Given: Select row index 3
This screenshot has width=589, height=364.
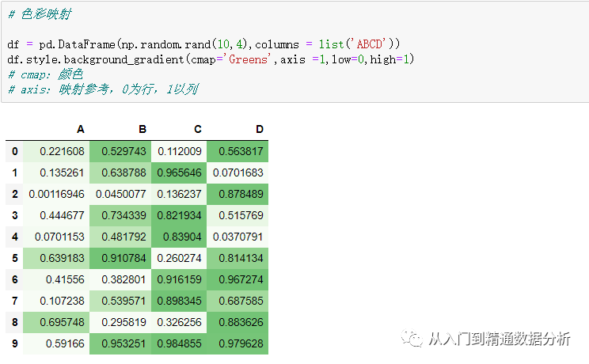Looking at the screenshot, I should click(x=15, y=215).
